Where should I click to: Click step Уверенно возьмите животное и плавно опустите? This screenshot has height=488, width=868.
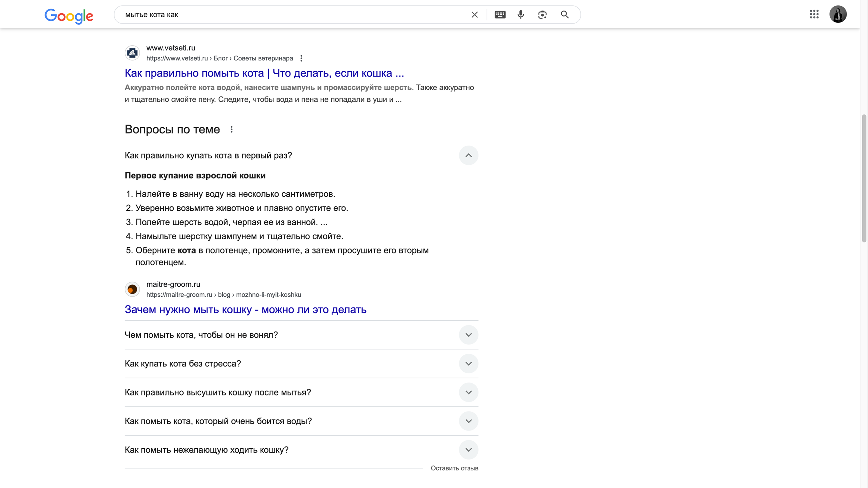coord(242,208)
